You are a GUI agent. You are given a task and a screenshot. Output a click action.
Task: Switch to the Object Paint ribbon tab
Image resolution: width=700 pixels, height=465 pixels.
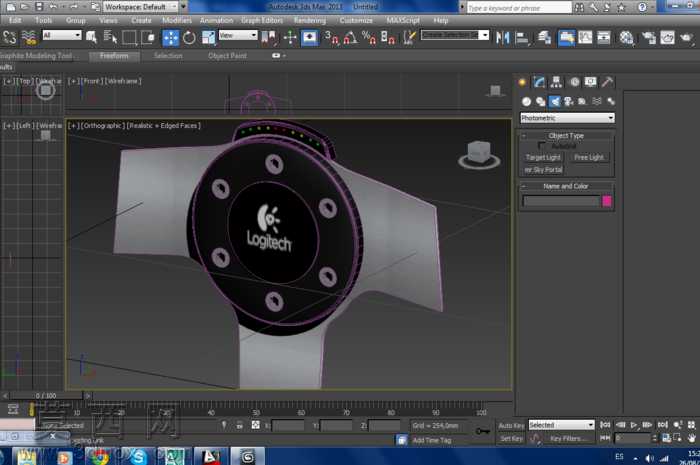tap(227, 56)
